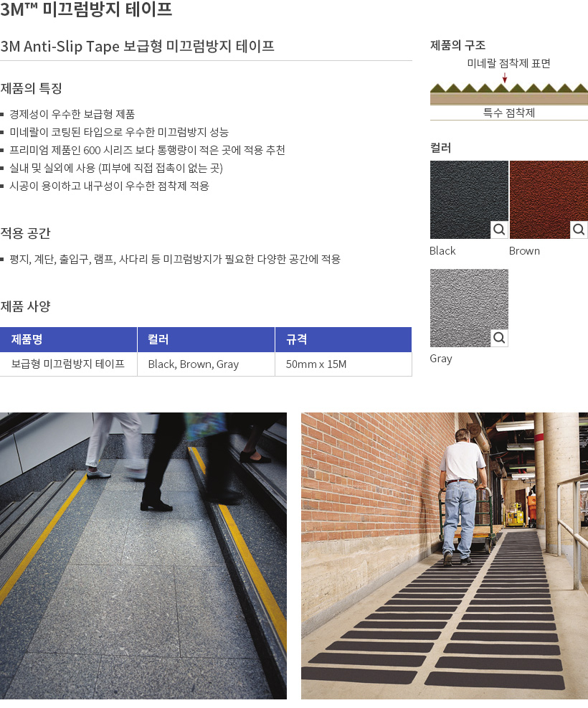
Task: Click the magnifier icon on the Black swatch
Action: (x=499, y=230)
